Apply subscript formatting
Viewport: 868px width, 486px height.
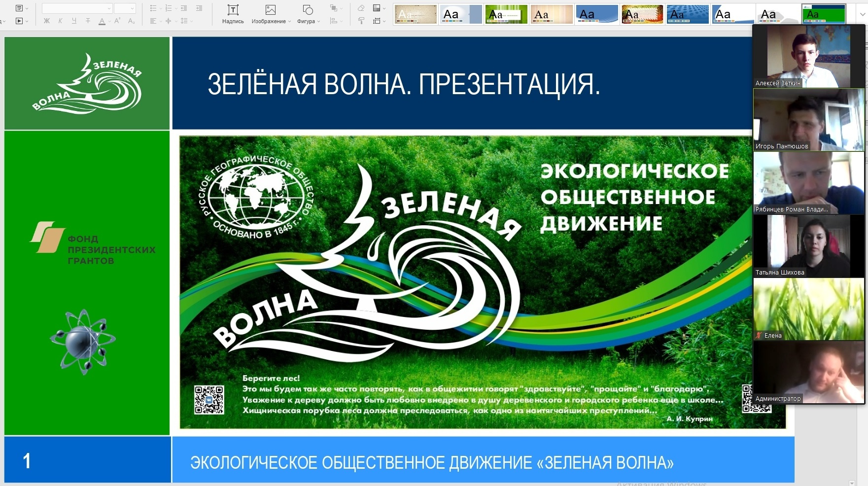click(x=131, y=21)
